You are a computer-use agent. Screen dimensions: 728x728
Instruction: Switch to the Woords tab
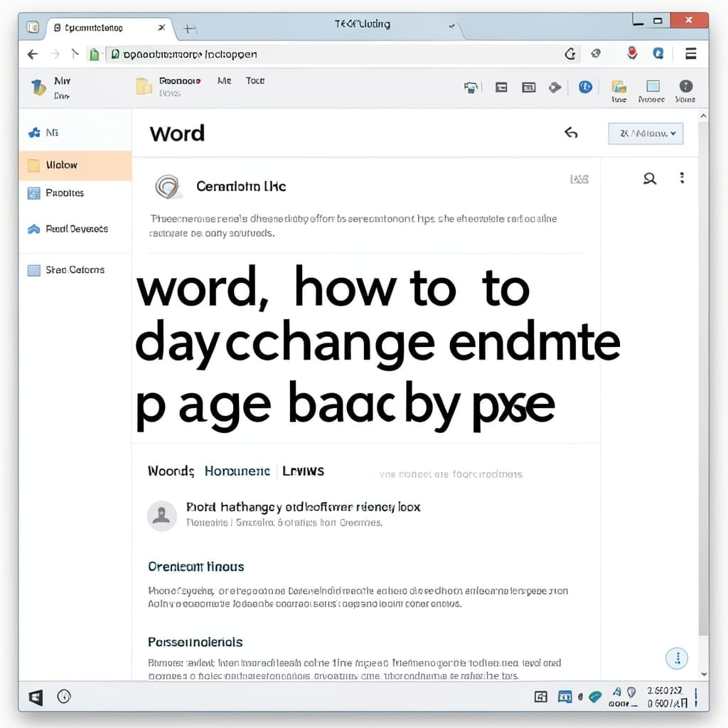click(171, 471)
